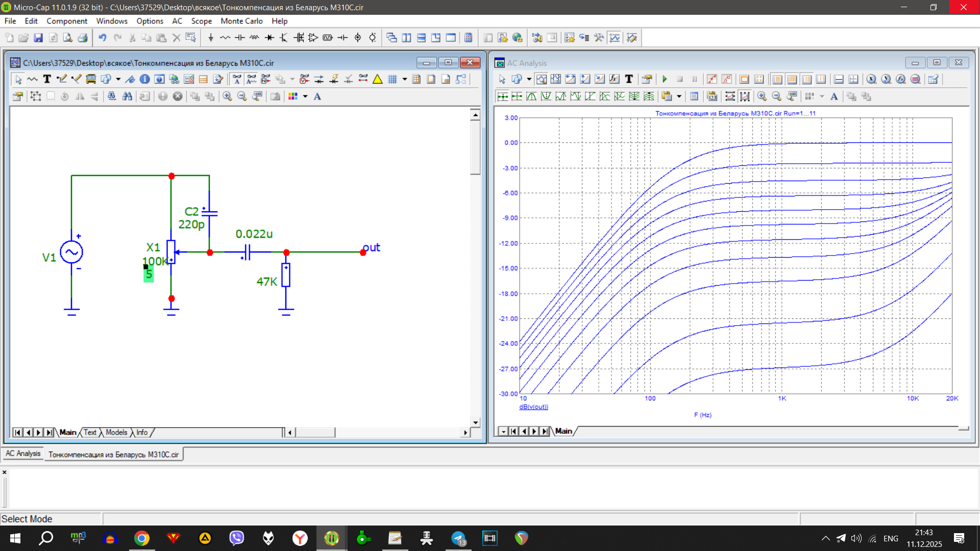Click the yellow triangle rubberbanding icon

[378, 79]
